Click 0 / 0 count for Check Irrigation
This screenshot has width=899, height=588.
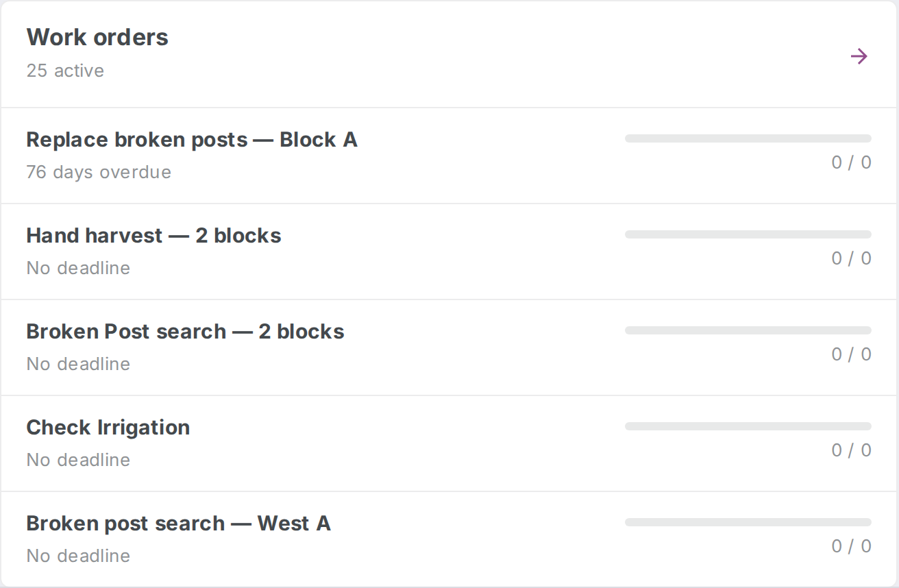[x=851, y=450]
